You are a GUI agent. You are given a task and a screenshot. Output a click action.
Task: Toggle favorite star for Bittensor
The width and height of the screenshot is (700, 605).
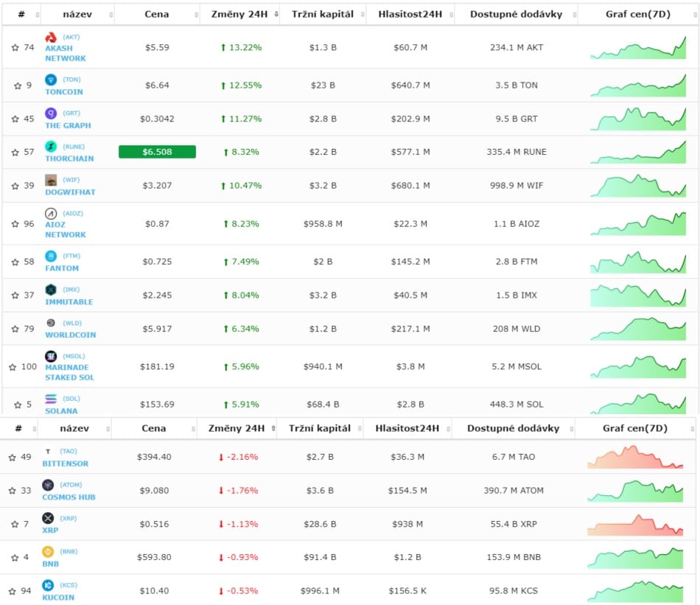point(12,457)
